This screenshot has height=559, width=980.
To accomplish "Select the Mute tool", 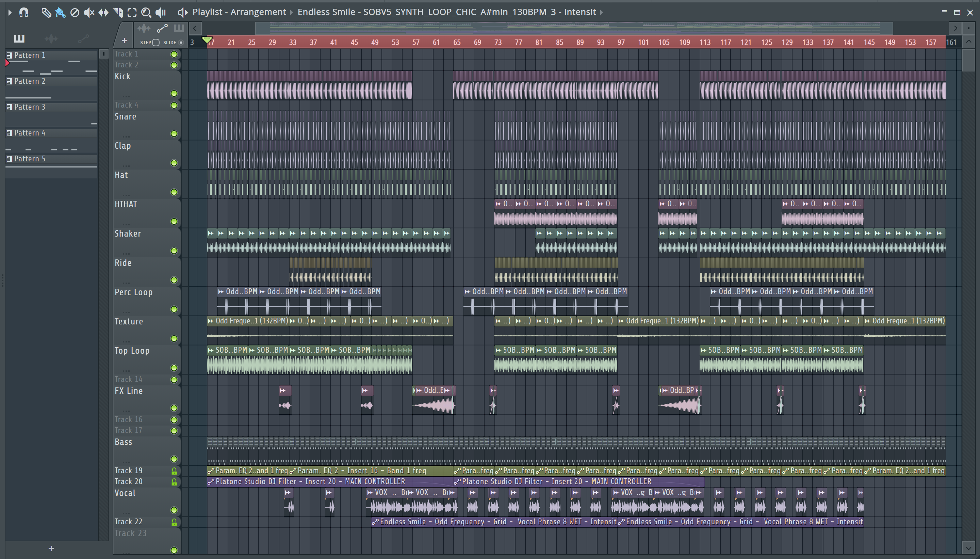I will [89, 12].
